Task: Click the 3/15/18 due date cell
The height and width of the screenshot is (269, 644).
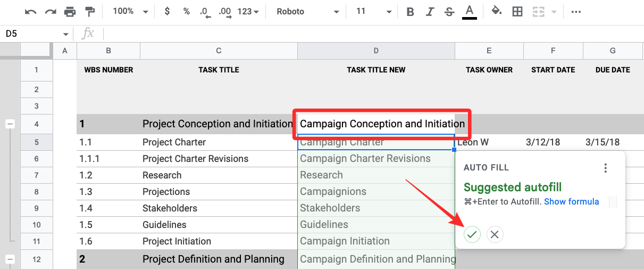Action: (613, 142)
